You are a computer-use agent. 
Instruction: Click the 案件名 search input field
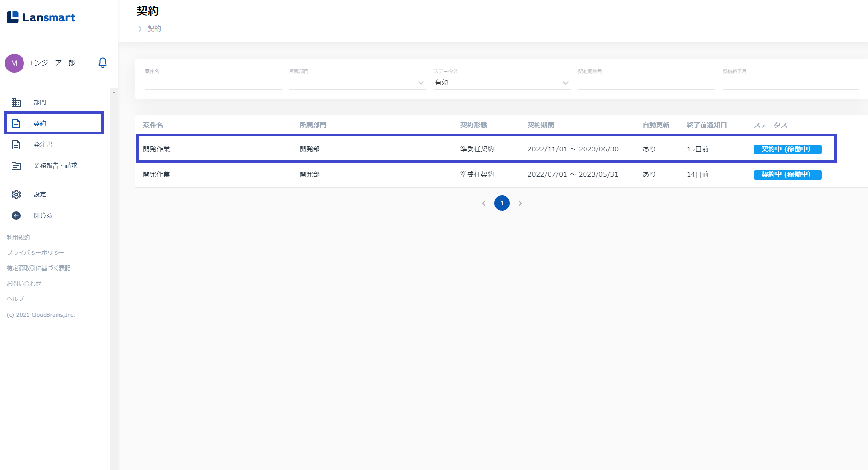212,83
